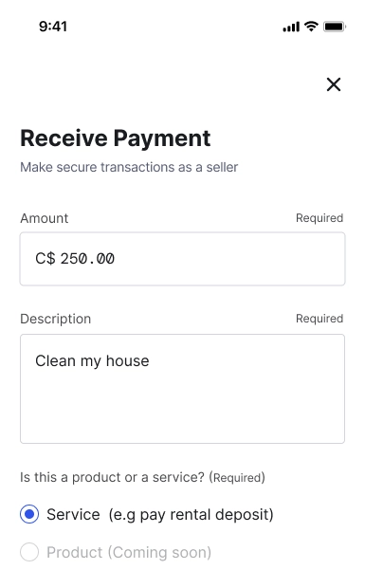Place cursor on the C$ currency prefix

(x=45, y=258)
